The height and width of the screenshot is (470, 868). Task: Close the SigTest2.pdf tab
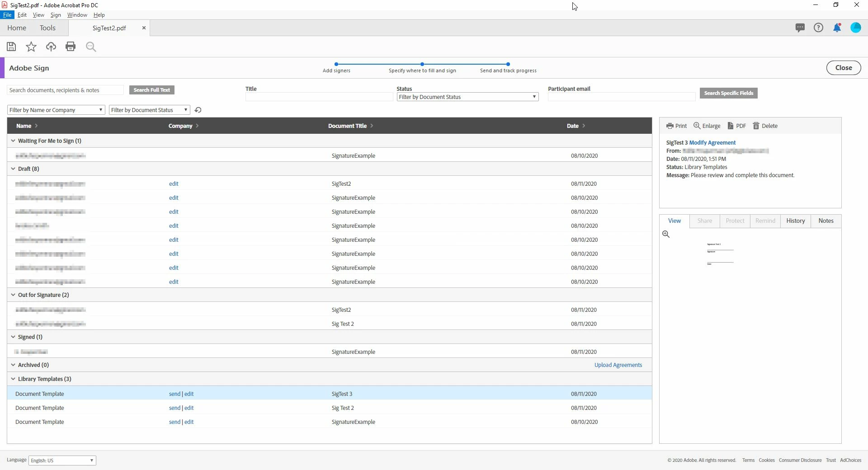(x=144, y=28)
